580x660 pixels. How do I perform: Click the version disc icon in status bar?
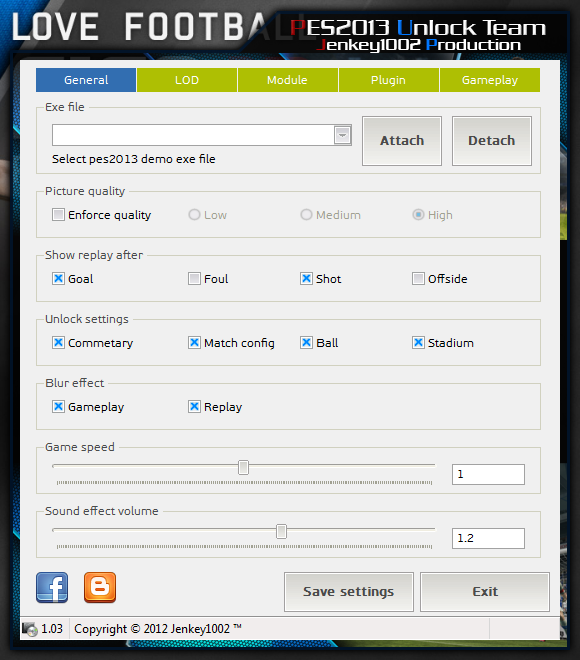[30, 629]
